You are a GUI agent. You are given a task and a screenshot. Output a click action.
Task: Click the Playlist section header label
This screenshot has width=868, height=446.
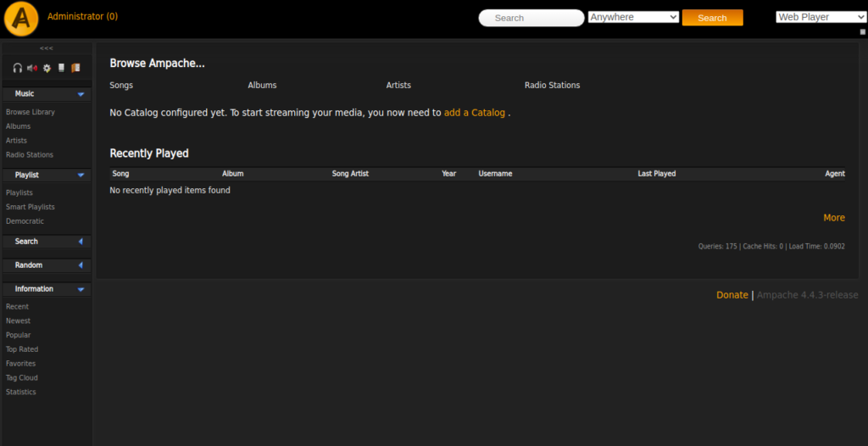coord(26,175)
